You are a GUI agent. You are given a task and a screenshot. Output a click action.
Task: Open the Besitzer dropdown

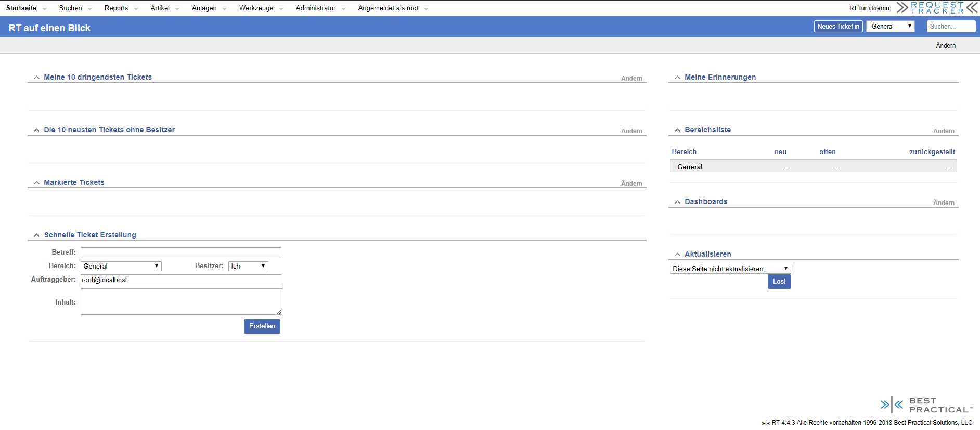[248, 266]
